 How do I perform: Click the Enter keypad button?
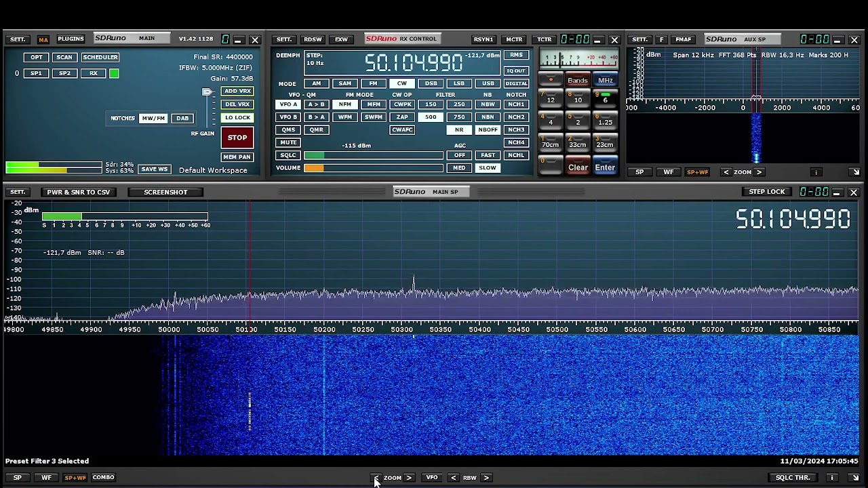[605, 167]
